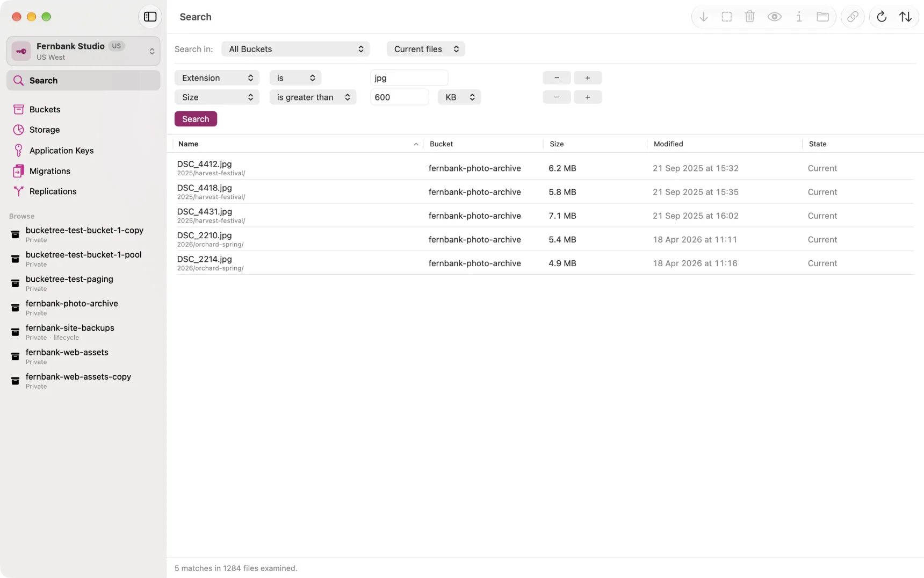Open transfers up-down arrows icon
Viewport: 924px width, 578px height.
click(905, 17)
